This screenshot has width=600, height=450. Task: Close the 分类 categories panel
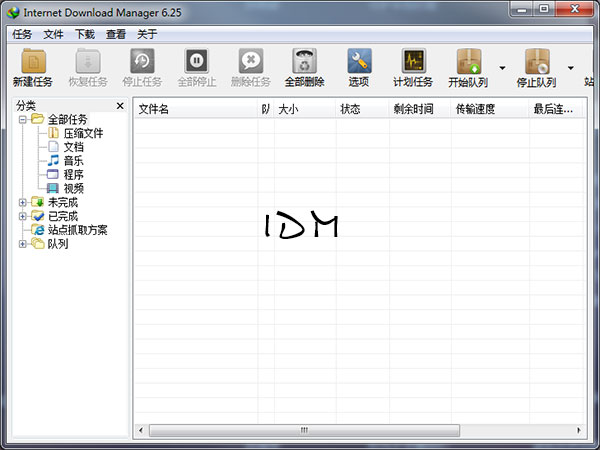click(120, 106)
